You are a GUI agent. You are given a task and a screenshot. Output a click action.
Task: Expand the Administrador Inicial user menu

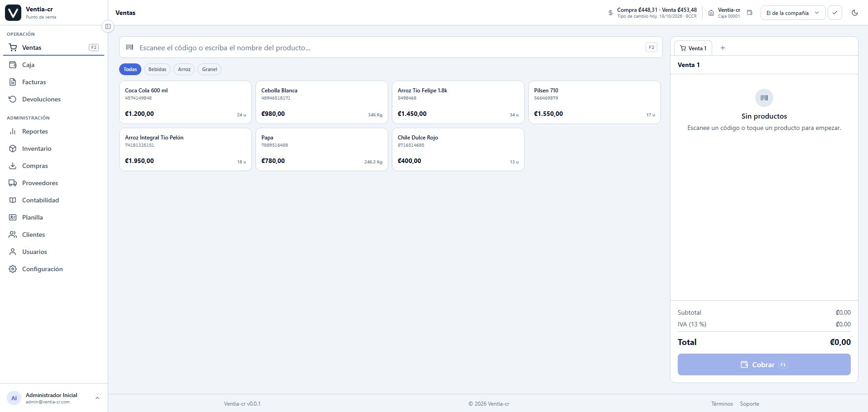(x=54, y=398)
